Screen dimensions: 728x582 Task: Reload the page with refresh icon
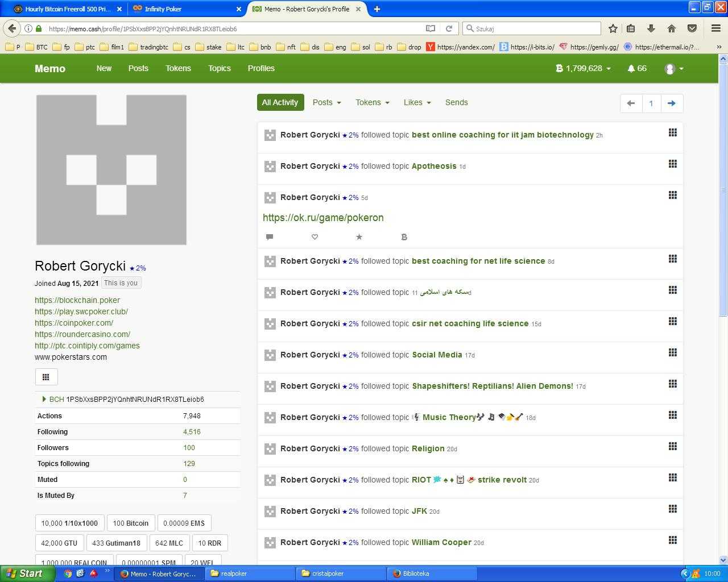(x=449, y=28)
